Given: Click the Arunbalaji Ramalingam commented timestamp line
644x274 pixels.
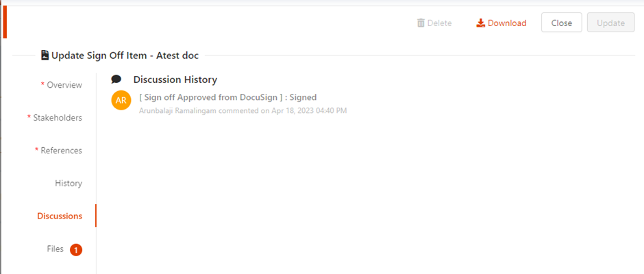Looking at the screenshot, I should pyautogui.click(x=243, y=110).
